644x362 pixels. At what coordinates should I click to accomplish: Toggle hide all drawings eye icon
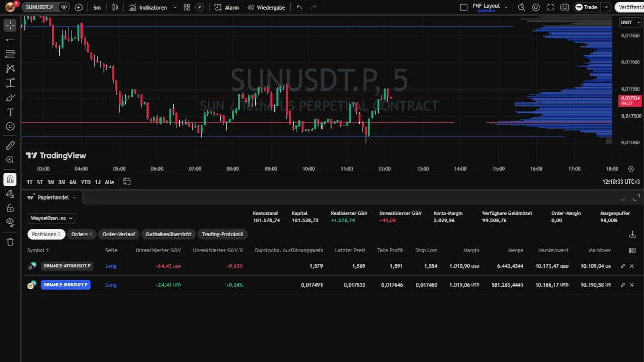(10, 222)
